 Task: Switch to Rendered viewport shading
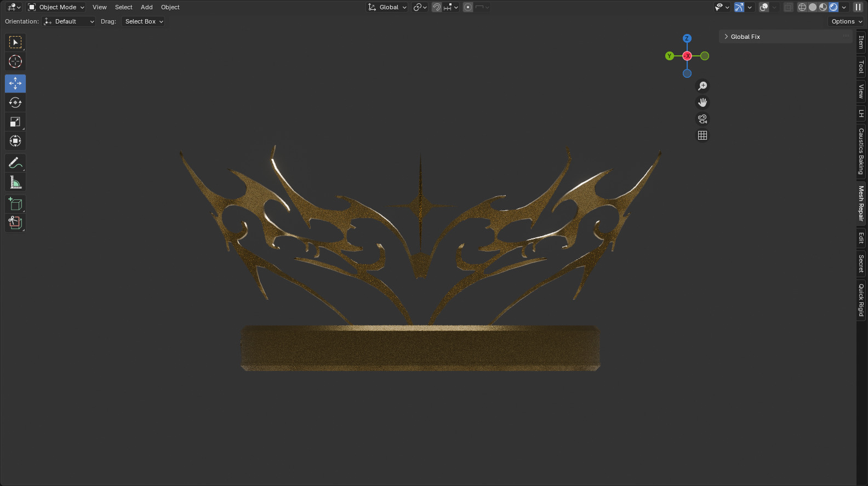tap(833, 7)
